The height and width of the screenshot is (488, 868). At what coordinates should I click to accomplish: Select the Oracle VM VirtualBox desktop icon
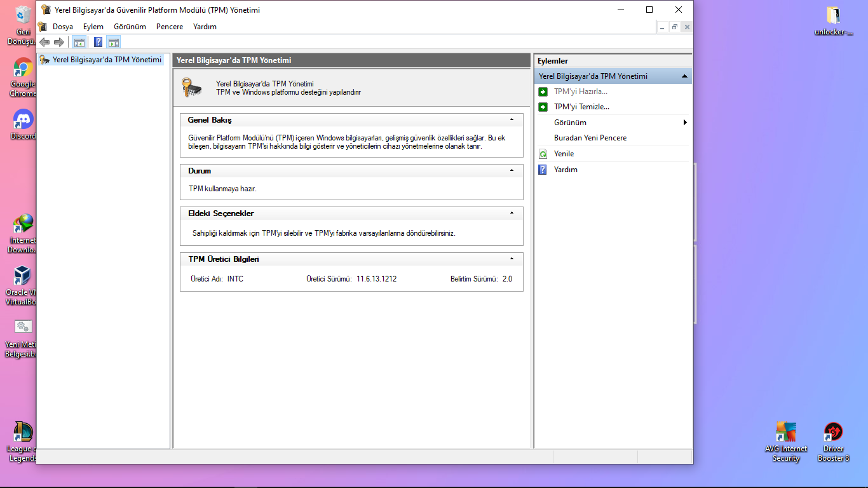(x=24, y=285)
